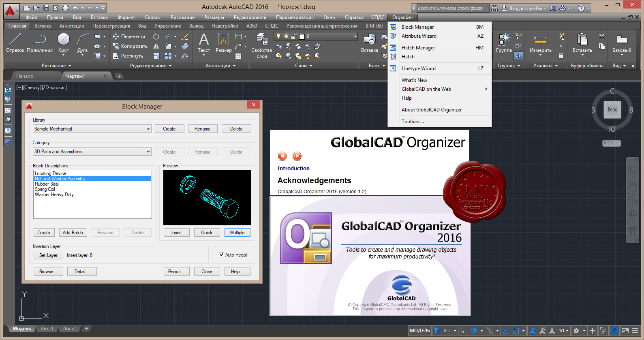Toggle object snap tracking in status bar
The height and width of the screenshot is (340, 644).
click(506, 331)
